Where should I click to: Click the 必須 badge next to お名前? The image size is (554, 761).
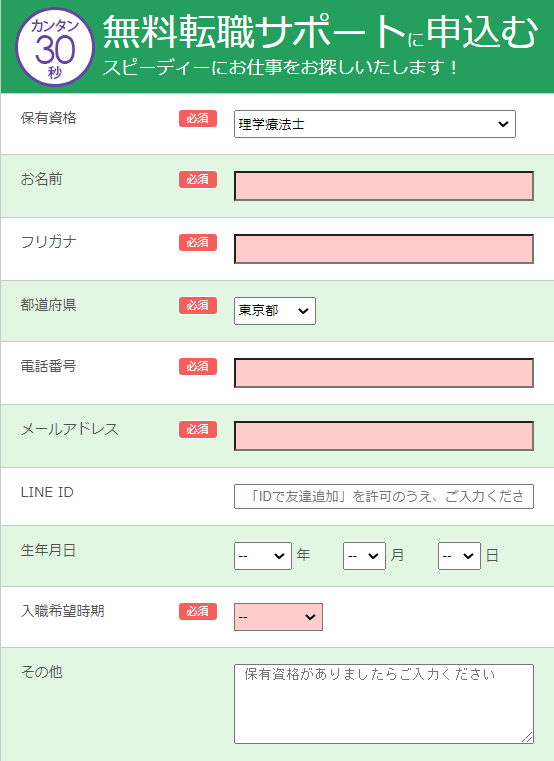tap(198, 180)
